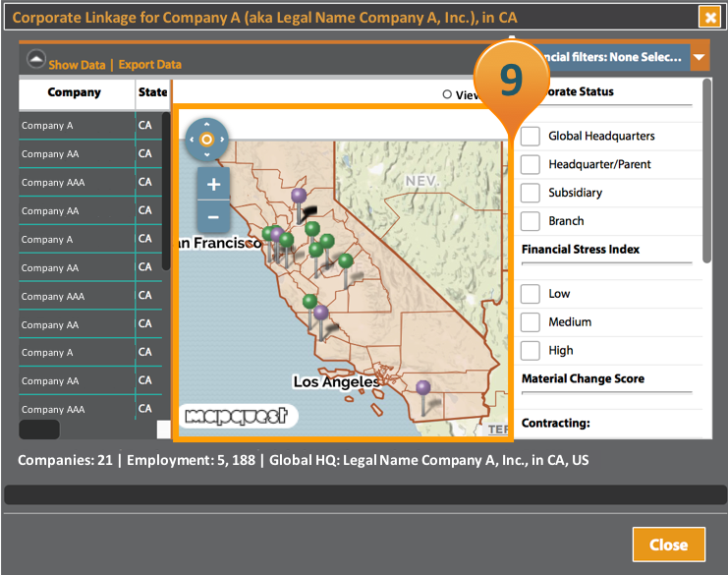Check the Global Headquarters checkbox

(x=530, y=136)
